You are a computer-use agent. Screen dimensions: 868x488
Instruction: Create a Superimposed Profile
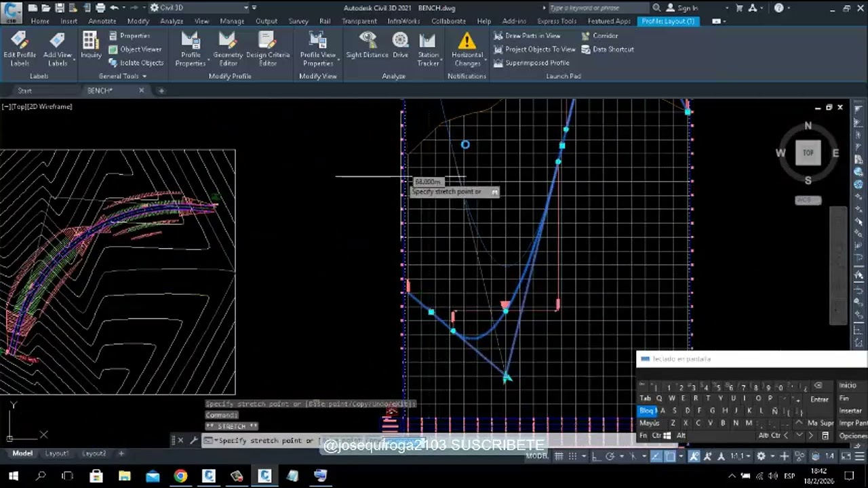click(531, 63)
